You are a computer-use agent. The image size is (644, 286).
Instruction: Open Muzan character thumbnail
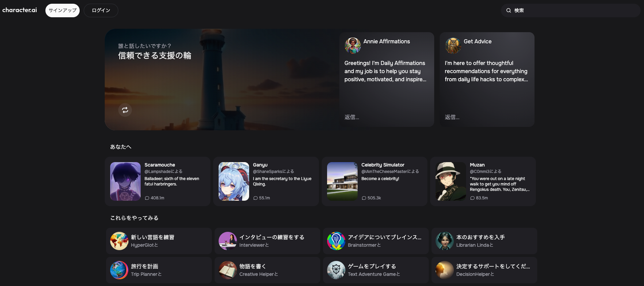coord(451,181)
